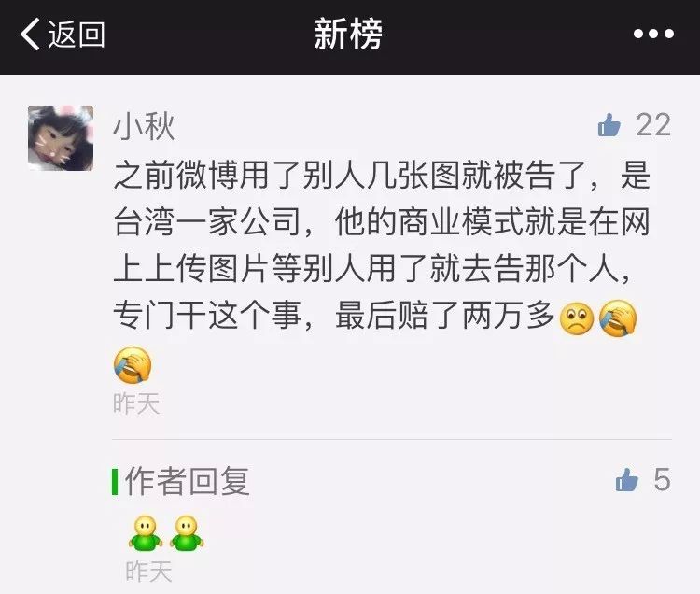Tap the back chevron arrow
Image resolution: width=700 pixels, height=594 pixels.
point(30,35)
